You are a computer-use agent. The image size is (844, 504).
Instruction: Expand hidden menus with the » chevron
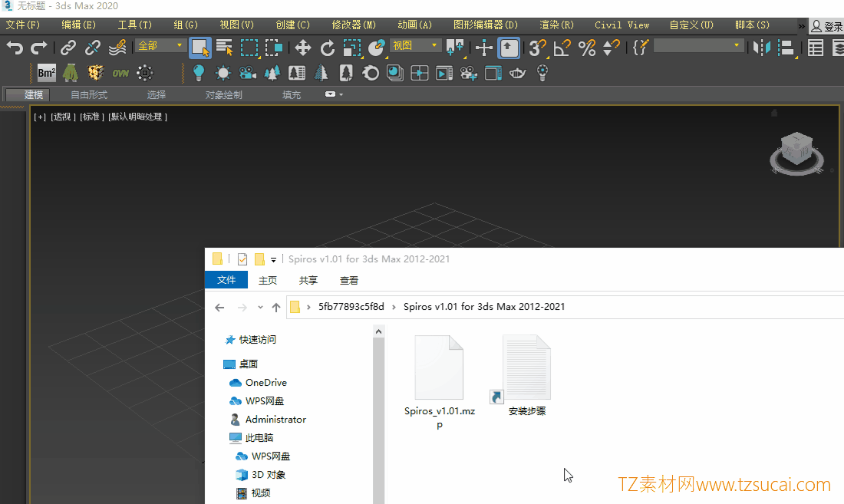pos(802,26)
